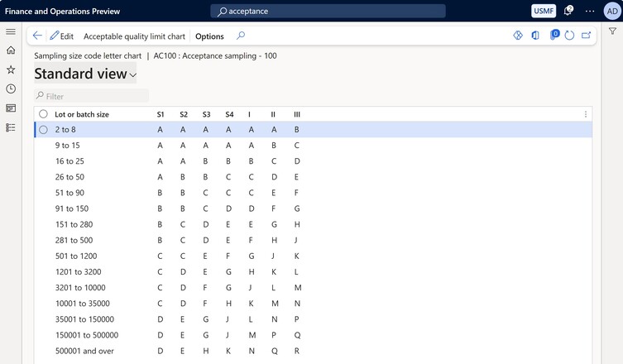Select the 281 to 500 lot size row
The height and width of the screenshot is (364, 623).
313,241
